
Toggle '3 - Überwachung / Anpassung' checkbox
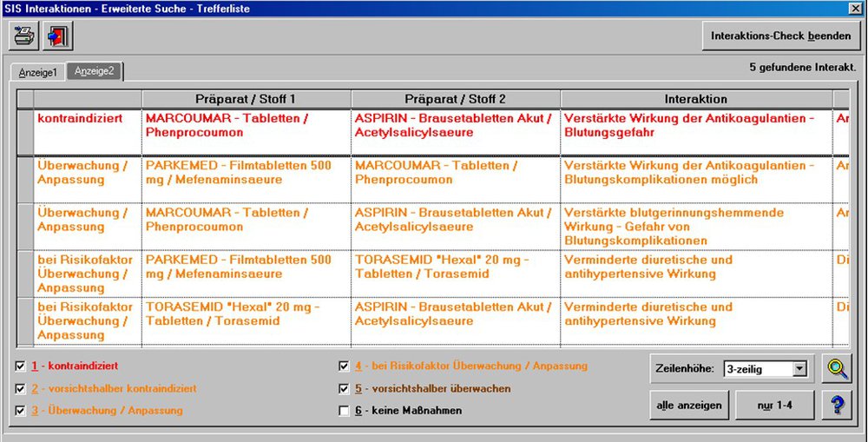click(21, 411)
